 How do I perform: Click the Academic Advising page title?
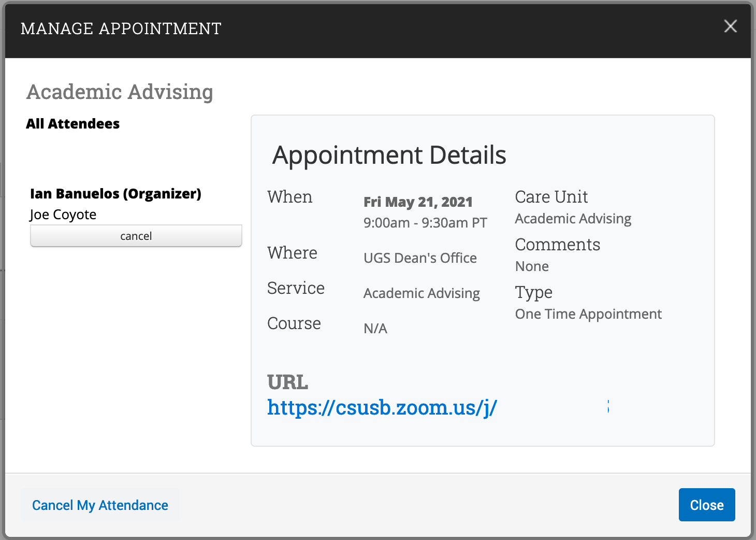(x=120, y=92)
